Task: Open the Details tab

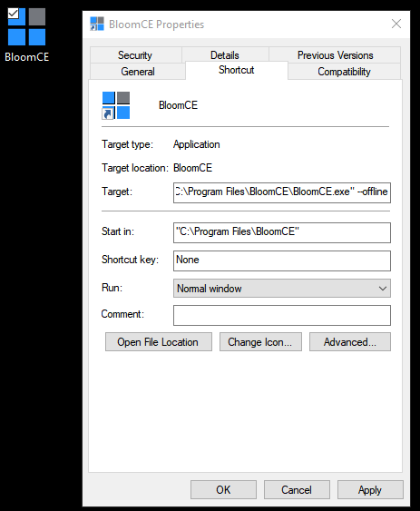Action: coord(225,55)
